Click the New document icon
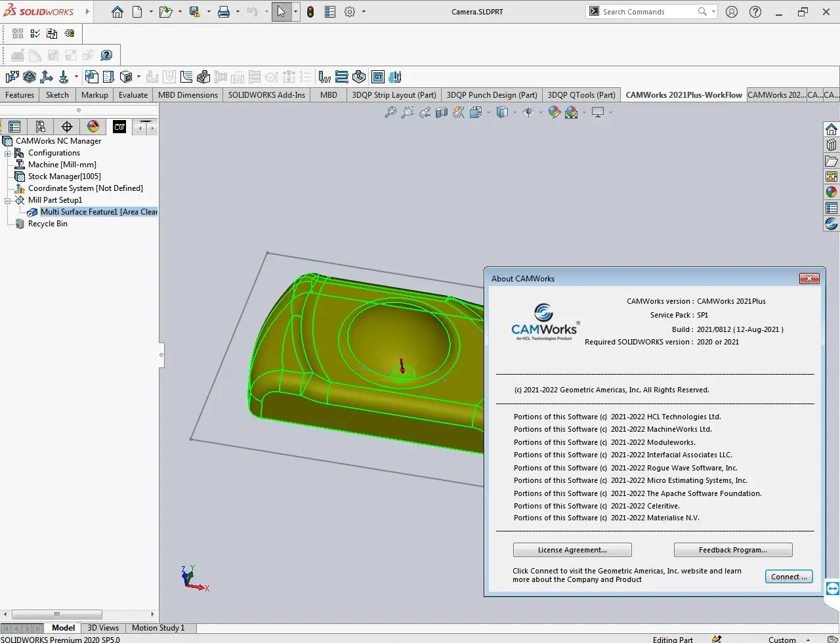840x643 pixels. [x=136, y=12]
